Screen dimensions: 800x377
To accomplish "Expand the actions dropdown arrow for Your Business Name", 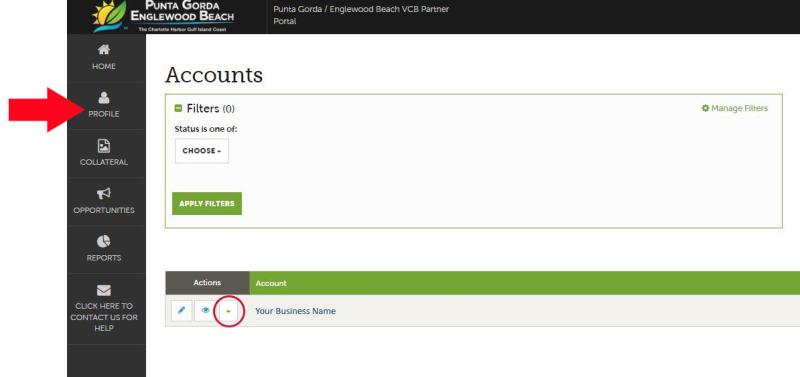I will click(x=228, y=311).
